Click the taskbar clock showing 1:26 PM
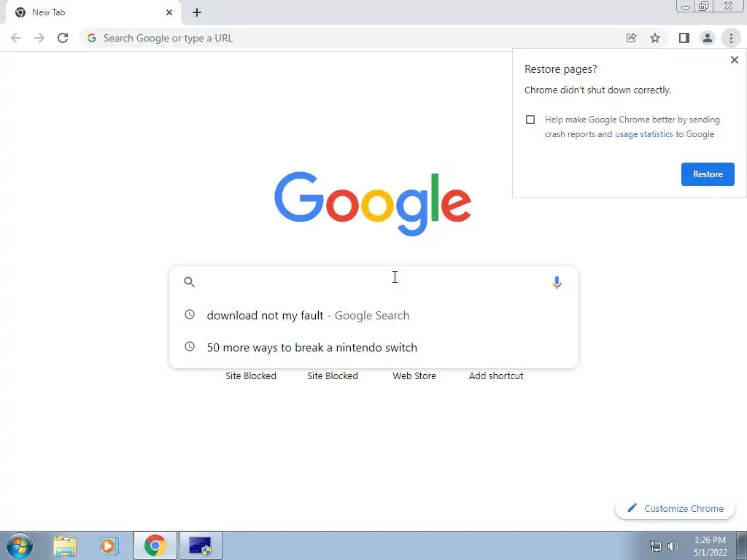 pyautogui.click(x=710, y=546)
